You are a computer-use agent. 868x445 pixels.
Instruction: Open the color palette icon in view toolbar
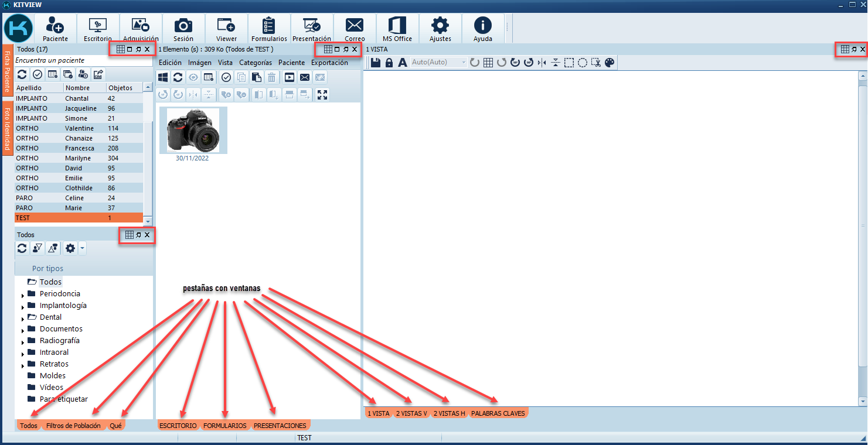click(x=610, y=63)
